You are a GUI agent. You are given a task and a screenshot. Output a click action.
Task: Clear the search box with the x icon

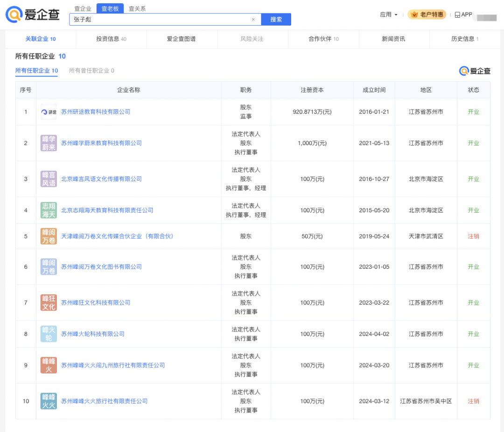point(253,20)
